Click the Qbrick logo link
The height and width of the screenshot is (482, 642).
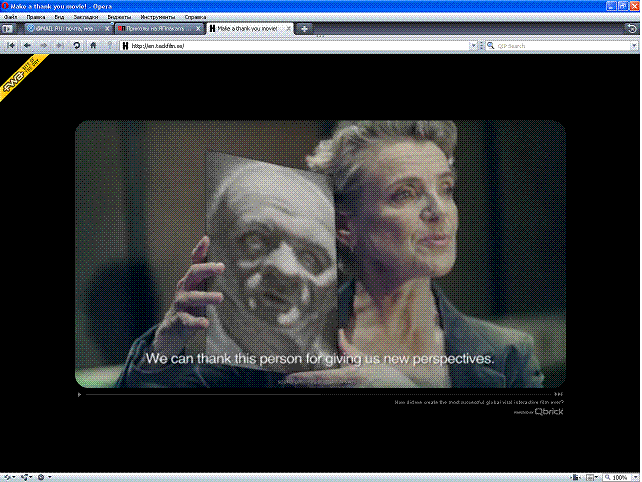click(x=549, y=411)
